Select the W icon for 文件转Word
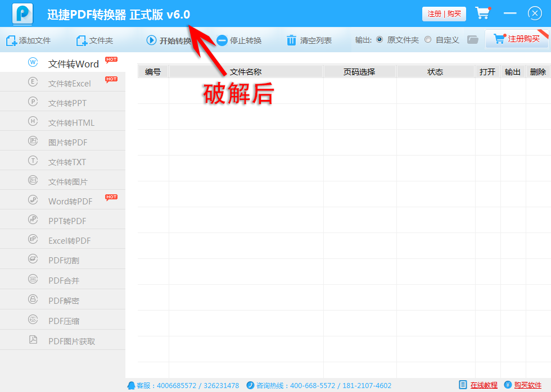The height and width of the screenshot is (392, 551). [32, 63]
